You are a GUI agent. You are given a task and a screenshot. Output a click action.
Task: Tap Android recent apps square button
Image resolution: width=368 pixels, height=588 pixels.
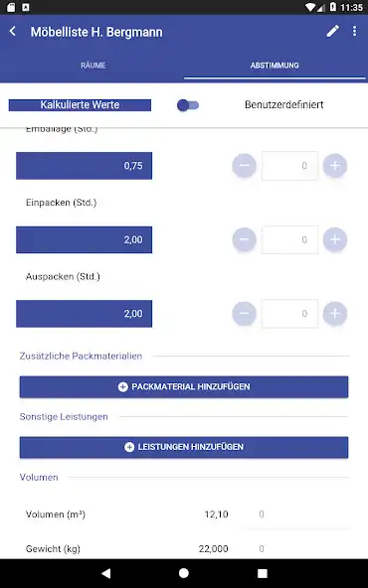[x=263, y=573]
